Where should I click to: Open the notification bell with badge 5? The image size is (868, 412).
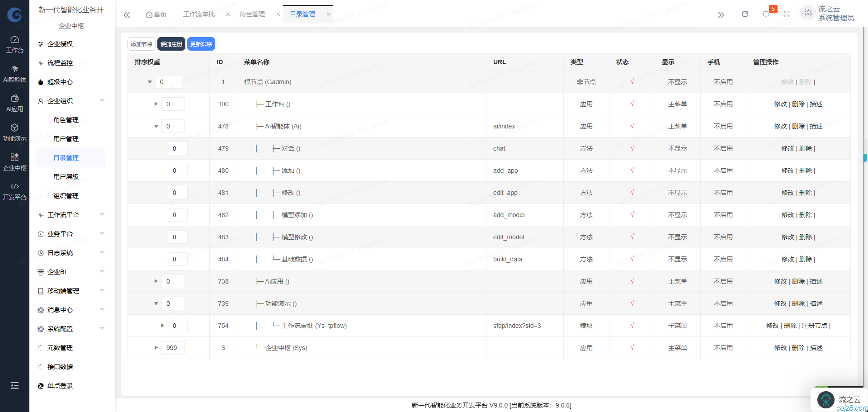(x=766, y=14)
